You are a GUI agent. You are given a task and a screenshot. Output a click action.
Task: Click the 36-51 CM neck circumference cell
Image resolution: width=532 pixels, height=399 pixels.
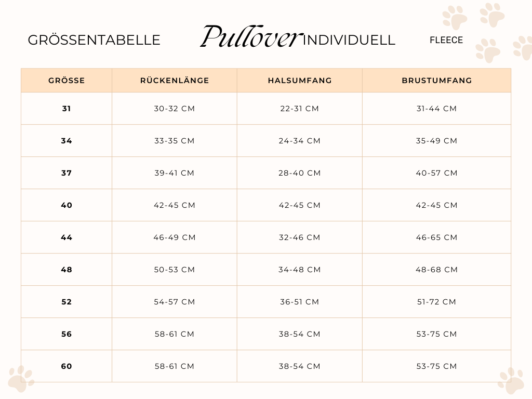pos(300,302)
